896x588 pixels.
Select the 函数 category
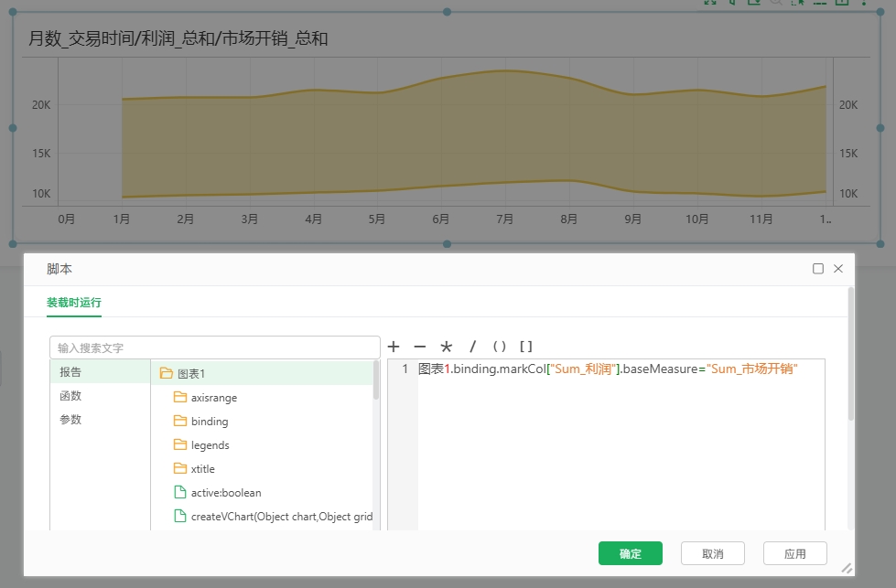tap(100, 396)
